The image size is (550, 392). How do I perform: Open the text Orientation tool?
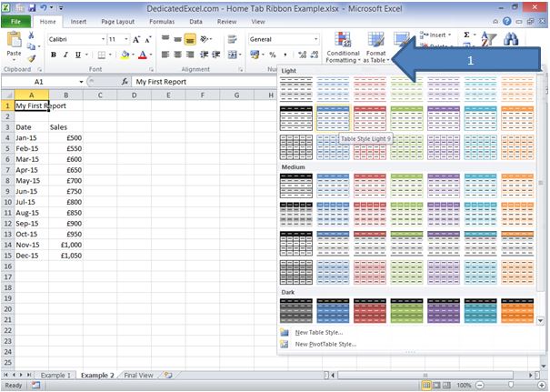pyautogui.click(x=205, y=39)
